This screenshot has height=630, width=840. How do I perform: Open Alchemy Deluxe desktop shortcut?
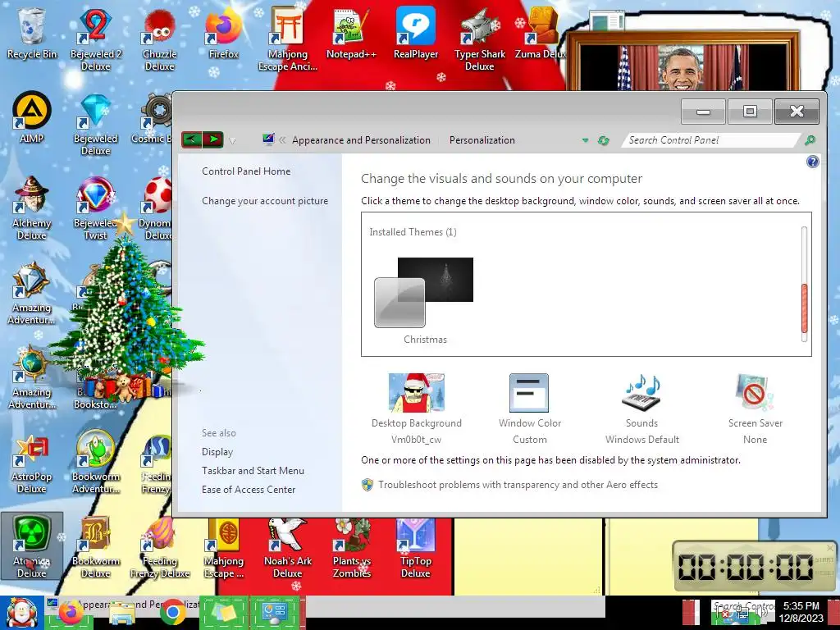32,208
